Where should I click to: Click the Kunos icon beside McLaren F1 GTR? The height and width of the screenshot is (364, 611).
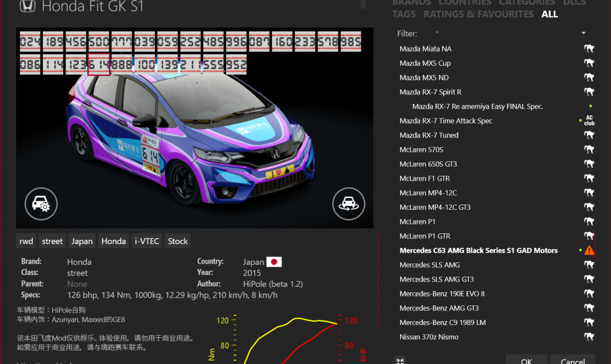[589, 178]
